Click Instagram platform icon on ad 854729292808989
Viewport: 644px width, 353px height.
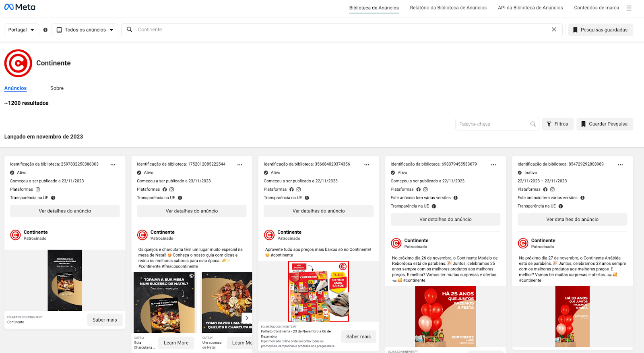tap(552, 189)
